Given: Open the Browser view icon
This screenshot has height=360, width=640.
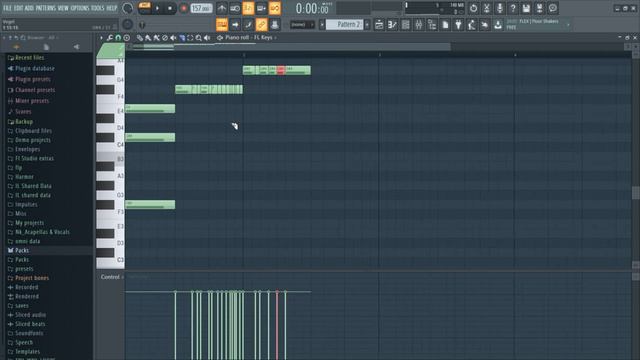Looking at the screenshot, I should coord(432,24).
